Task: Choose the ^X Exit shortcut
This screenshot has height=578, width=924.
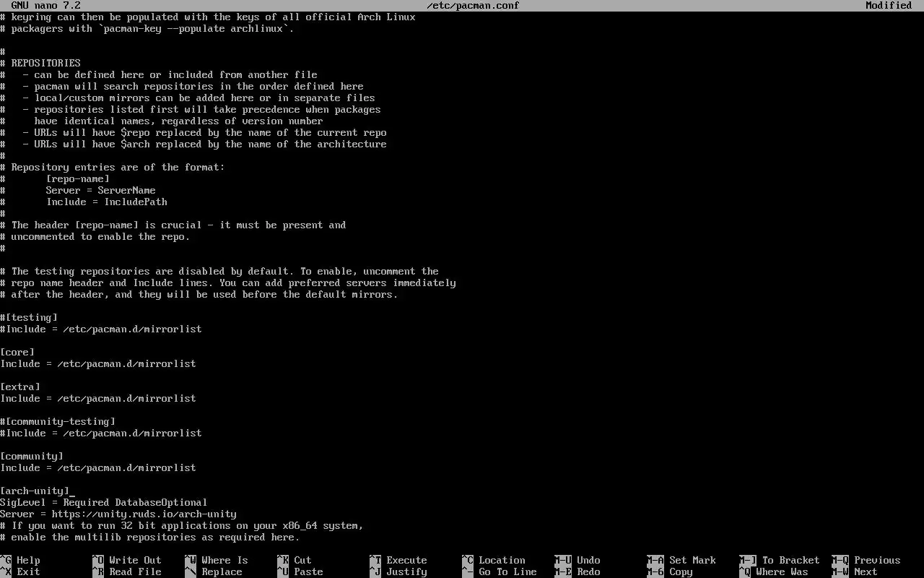Action: tap(20, 571)
